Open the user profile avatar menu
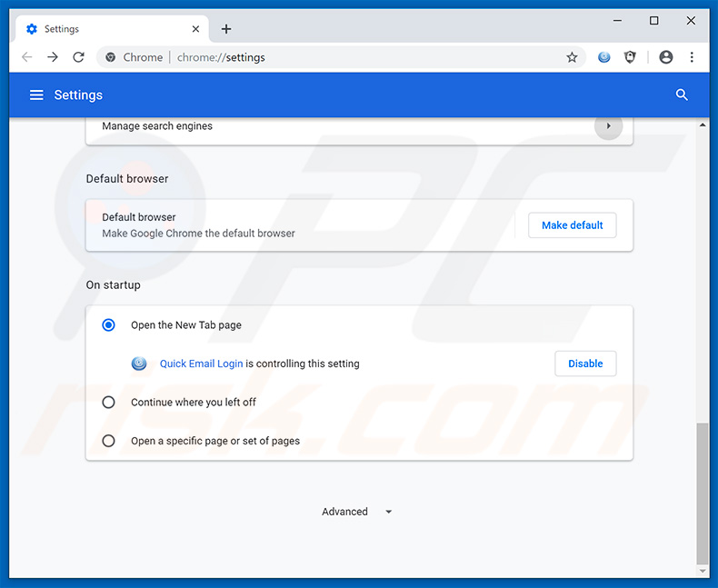Viewport: 718px width, 588px height. (x=666, y=57)
